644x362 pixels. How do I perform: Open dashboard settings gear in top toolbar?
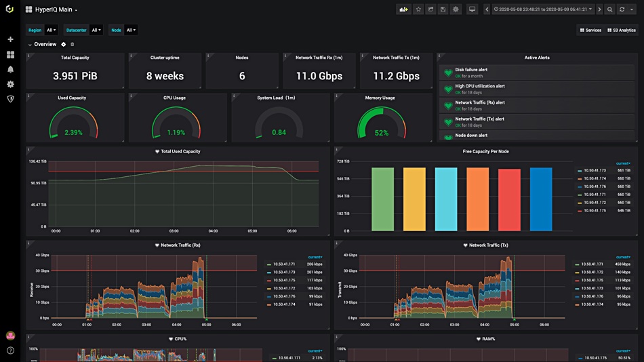[456, 9]
